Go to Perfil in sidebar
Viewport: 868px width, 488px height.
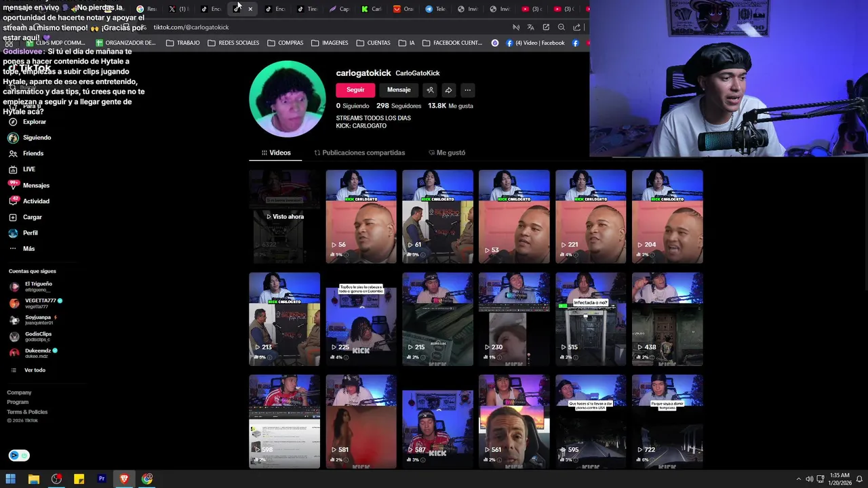(23, 233)
